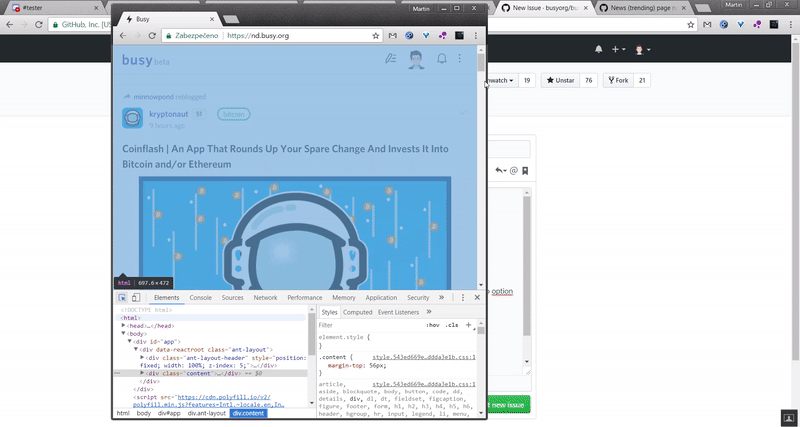Click the Unstar button on GitHub
This screenshot has width=800, height=427.
tap(560, 81)
